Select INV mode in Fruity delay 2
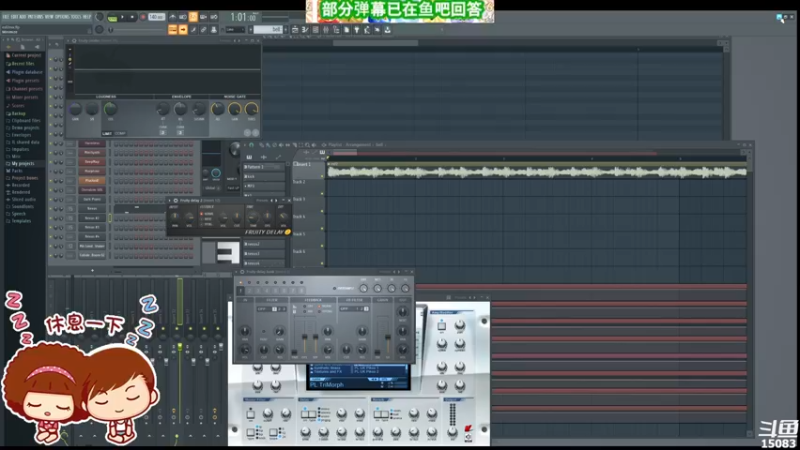The image size is (800, 450). point(206,218)
